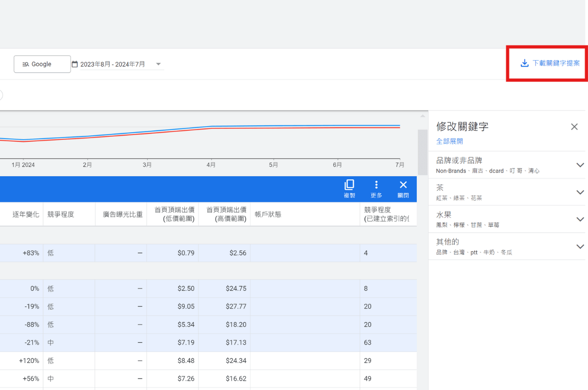Open the date range dropdown arrow
The height and width of the screenshot is (390, 588).
pos(158,64)
